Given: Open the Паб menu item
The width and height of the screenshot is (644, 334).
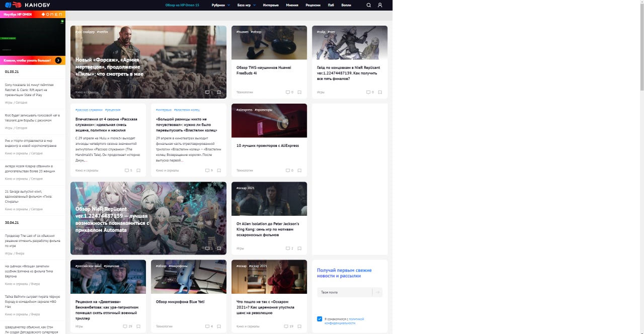Looking at the screenshot, I should (x=331, y=5).
